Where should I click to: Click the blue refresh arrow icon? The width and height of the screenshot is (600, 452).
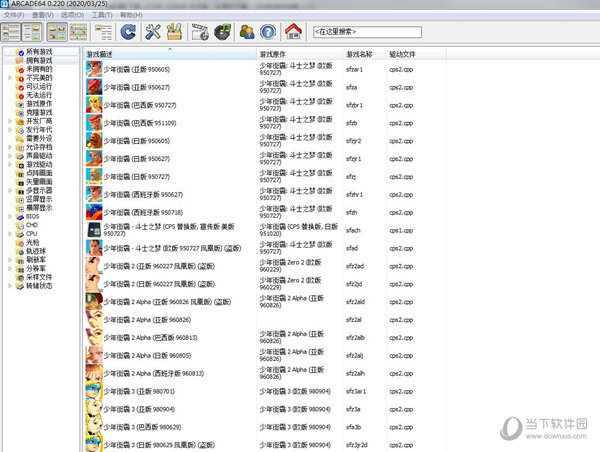(128, 32)
